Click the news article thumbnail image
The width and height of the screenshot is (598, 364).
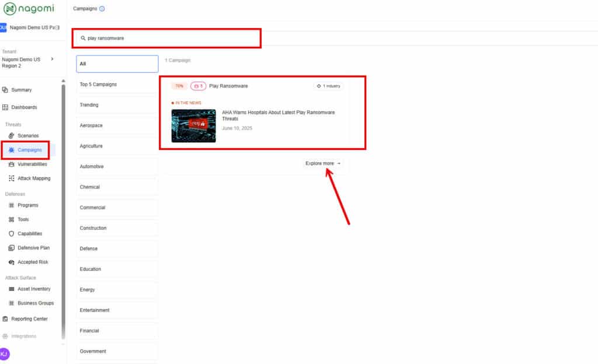click(x=193, y=126)
